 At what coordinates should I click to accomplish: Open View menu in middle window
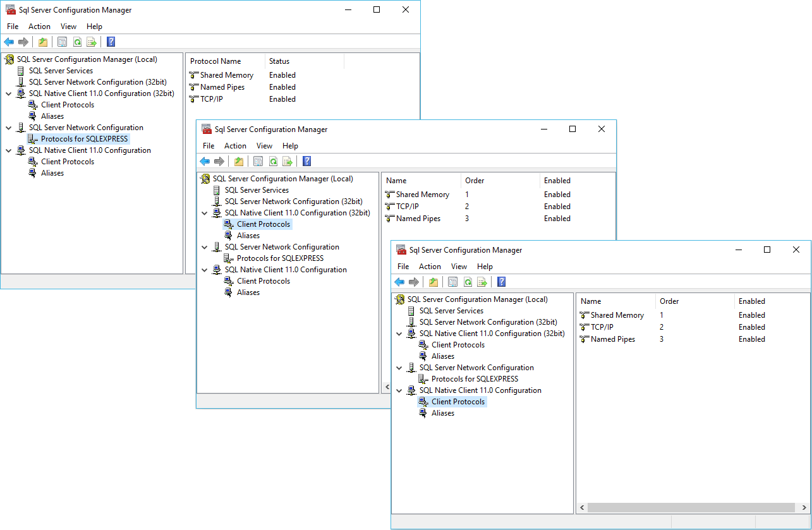pos(264,146)
